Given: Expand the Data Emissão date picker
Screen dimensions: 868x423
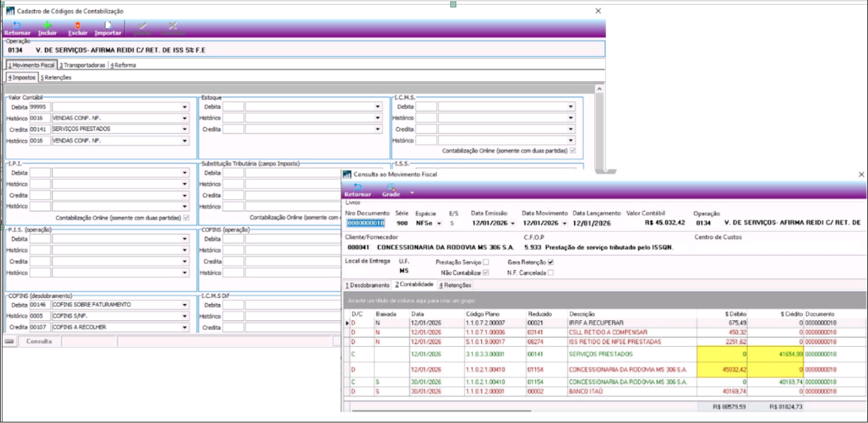Looking at the screenshot, I should (x=514, y=224).
